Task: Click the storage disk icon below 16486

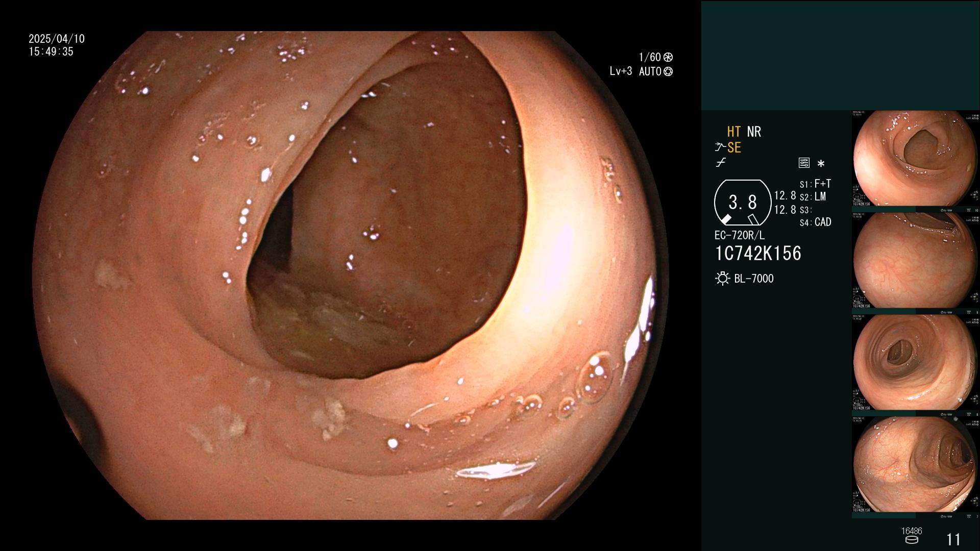Action: coord(912,540)
